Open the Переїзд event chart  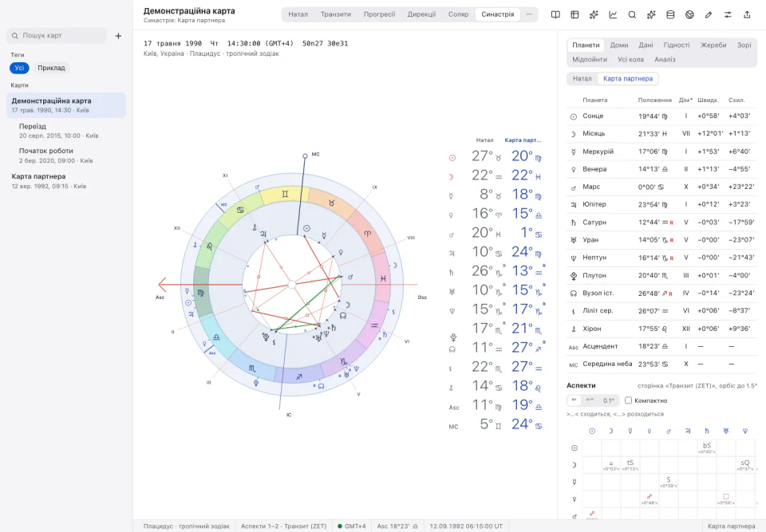tap(66, 131)
